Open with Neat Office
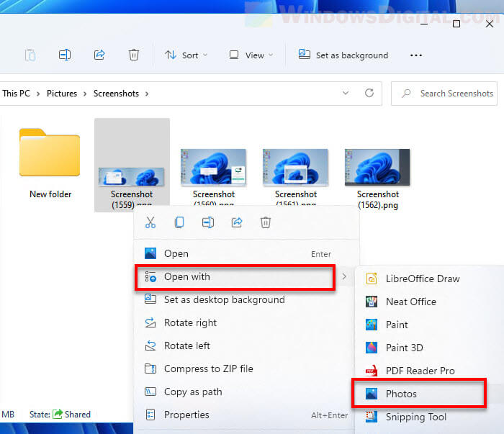 tap(429, 302)
